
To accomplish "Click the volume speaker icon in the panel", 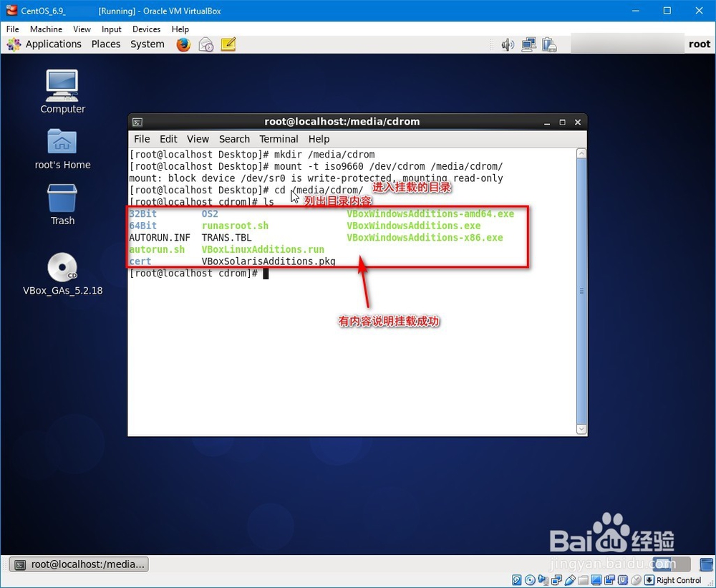I will [x=508, y=44].
